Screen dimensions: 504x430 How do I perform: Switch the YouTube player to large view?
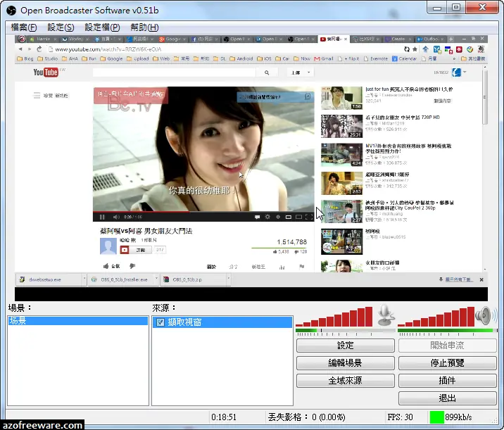(298, 217)
